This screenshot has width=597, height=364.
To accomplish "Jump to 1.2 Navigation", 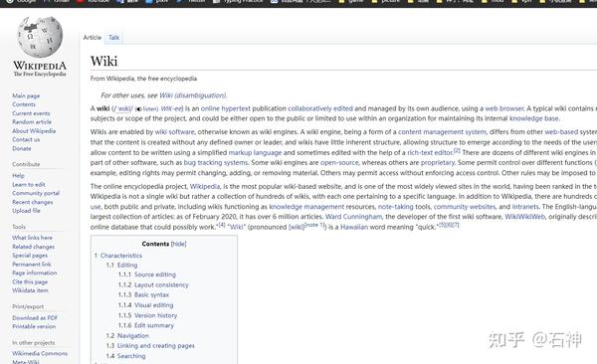I will pos(127,336).
